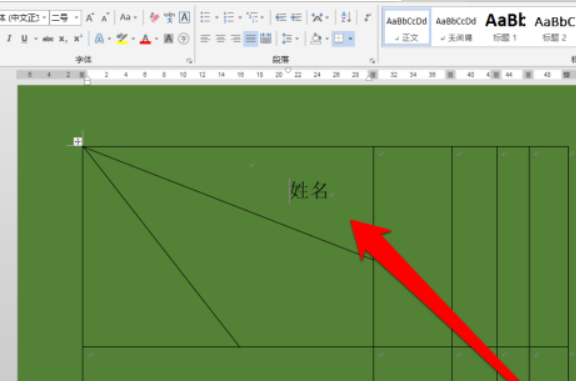Open the Paragraph dialog launcher

(x=372, y=61)
